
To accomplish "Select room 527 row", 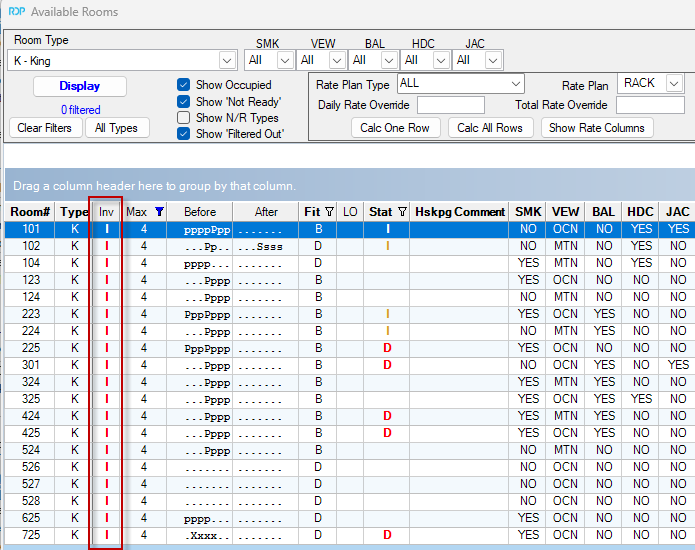I will tap(350, 484).
